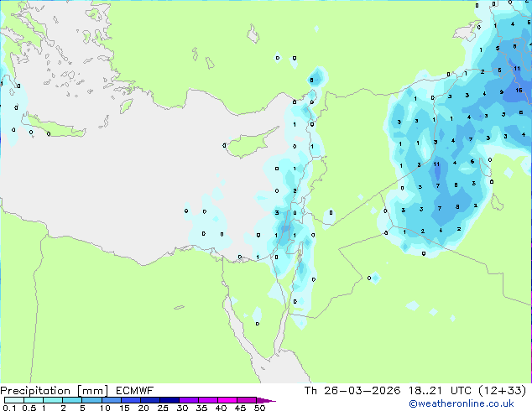Pick the 1–2 mm legend swatch
This screenshot has height=411, width=532.
pyautogui.click(x=53, y=400)
